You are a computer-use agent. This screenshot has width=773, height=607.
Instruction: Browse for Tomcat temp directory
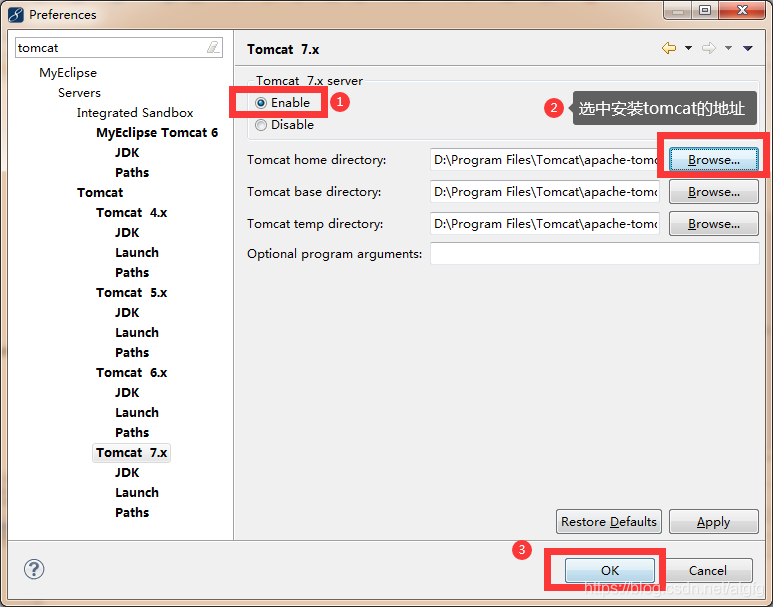coord(713,224)
